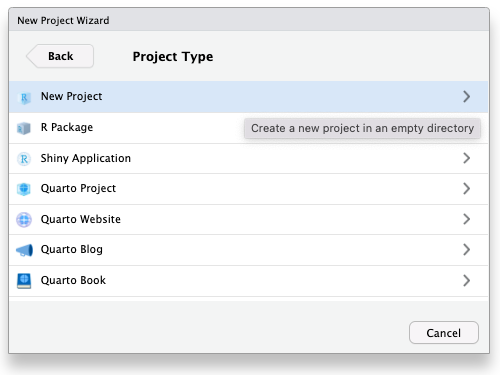Click the Shiny Application R circle icon
500x375 pixels.
tap(24, 159)
